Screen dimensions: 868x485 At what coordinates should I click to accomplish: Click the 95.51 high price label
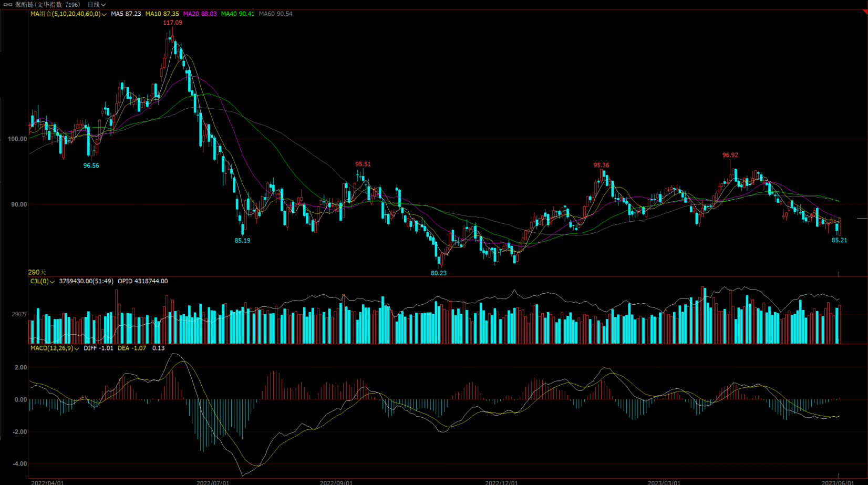(x=363, y=164)
